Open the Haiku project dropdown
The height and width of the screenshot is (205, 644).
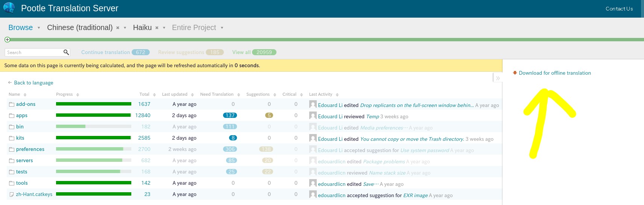[x=164, y=28]
